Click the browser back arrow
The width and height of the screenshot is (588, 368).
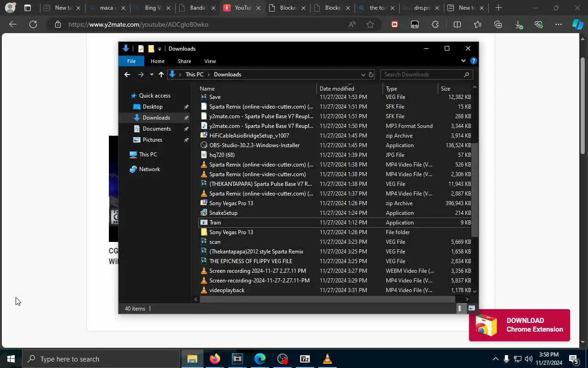click(x=13, y=24)
